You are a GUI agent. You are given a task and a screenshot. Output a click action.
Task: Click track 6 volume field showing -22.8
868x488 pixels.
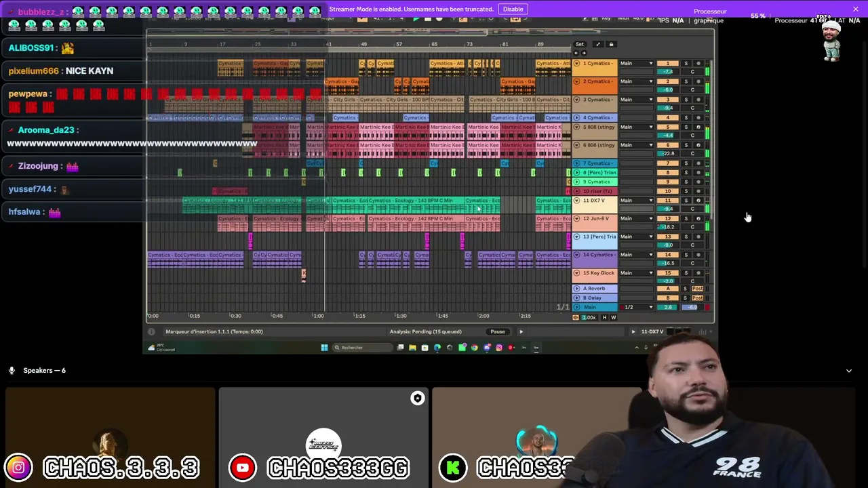668,153
